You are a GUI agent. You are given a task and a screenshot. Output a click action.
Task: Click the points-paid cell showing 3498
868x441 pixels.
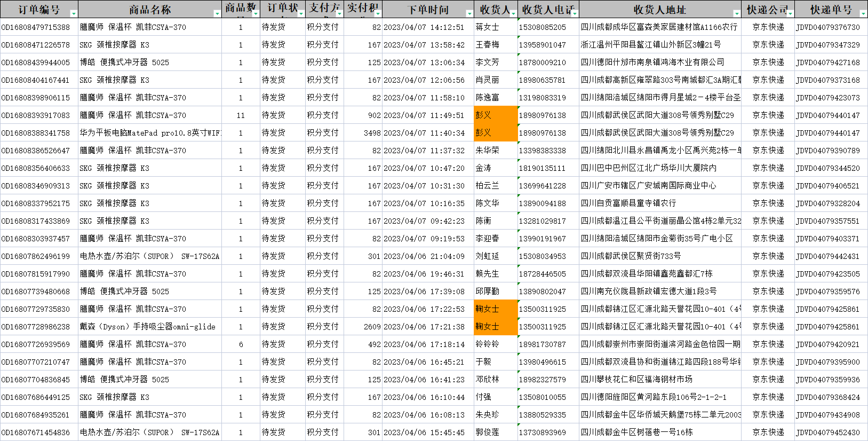pos(363,132)
